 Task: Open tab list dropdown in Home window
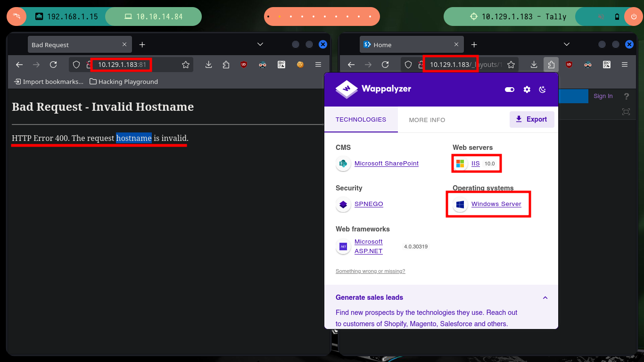pyautogui.click(x=567, y=45)
